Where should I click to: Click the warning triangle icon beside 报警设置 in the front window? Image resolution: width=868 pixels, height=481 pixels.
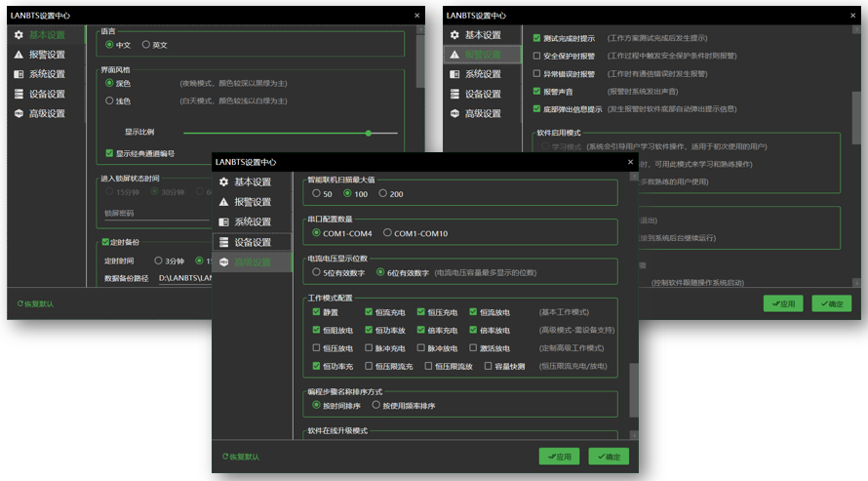pyautogui.click(x=224, y=202)
